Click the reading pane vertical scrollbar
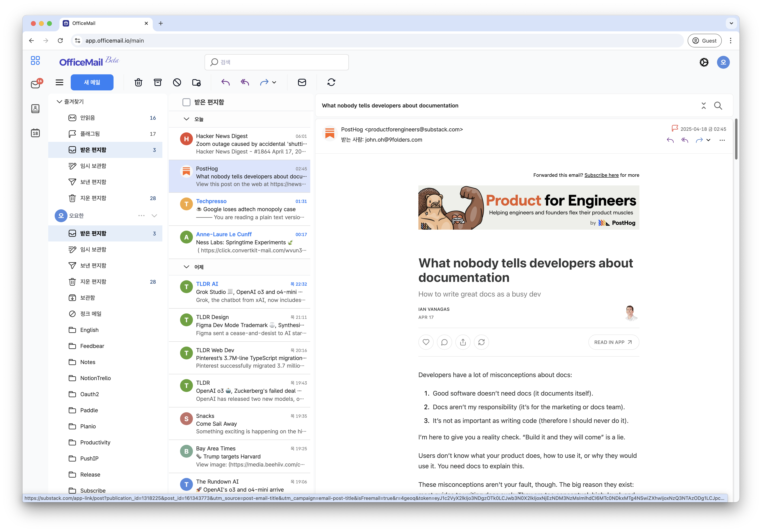Screen dimensions: 762x532 (x=736, y=139)
